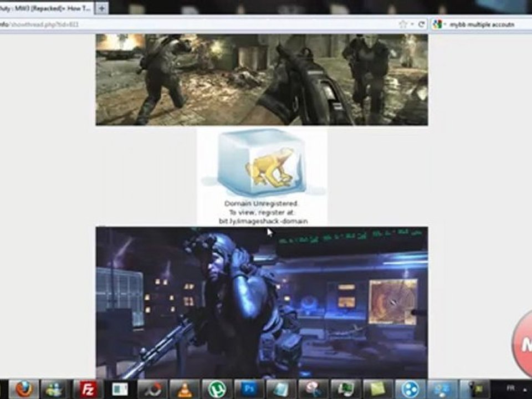Open the white document window icon in taskbar
Image resolution: width=532 pixels, height=399 pixels.
tap(120, 389)
